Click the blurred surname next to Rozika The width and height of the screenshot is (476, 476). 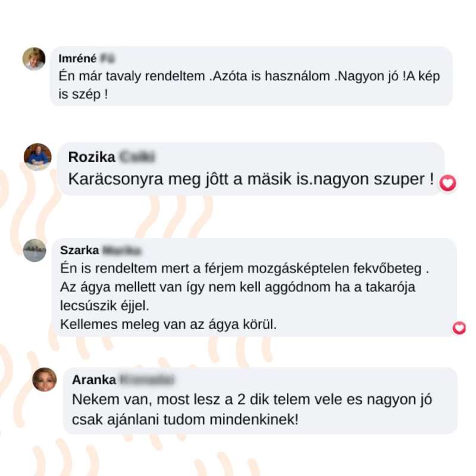tap(137, 157)
